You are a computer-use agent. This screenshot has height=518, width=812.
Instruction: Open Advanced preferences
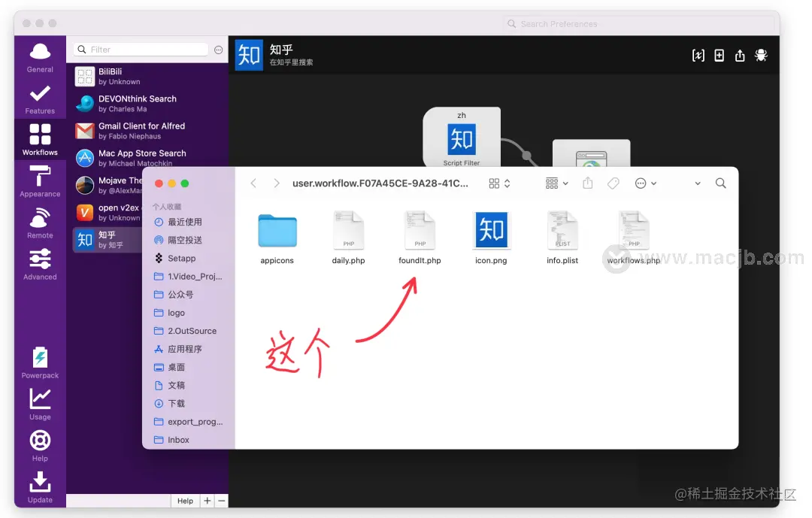[40, 264]
